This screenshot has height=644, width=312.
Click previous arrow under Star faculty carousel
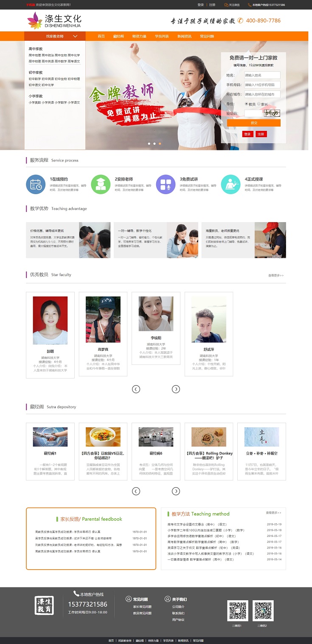pyautogui.click(x=136, y=389)
